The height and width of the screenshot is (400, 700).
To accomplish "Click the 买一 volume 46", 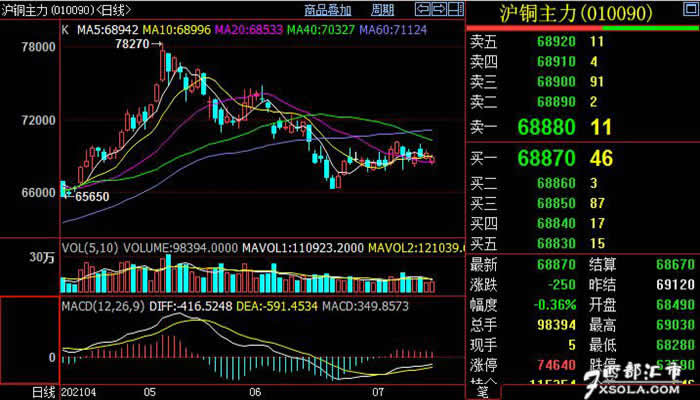I will [x=601, y=158].
